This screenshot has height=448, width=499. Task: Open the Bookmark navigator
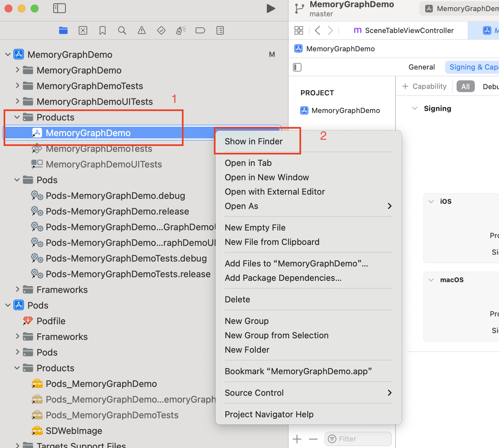[103, 30]
